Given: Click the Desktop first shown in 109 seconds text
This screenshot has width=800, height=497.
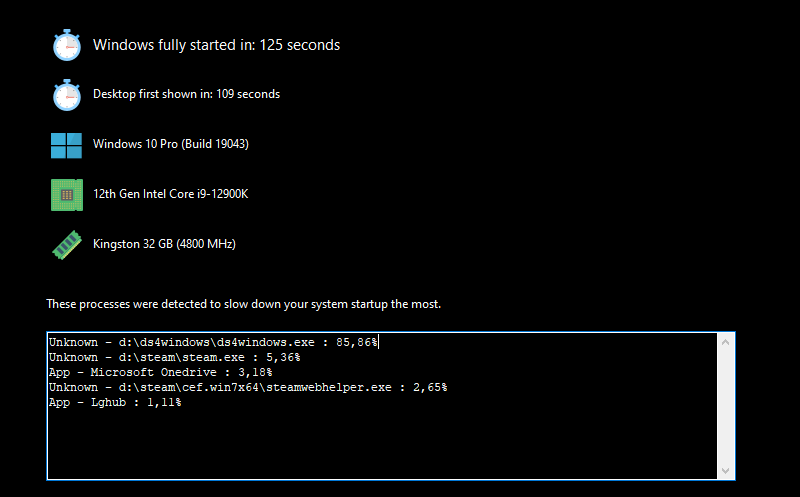Looking at the screenshot, I should click(186, 94).
